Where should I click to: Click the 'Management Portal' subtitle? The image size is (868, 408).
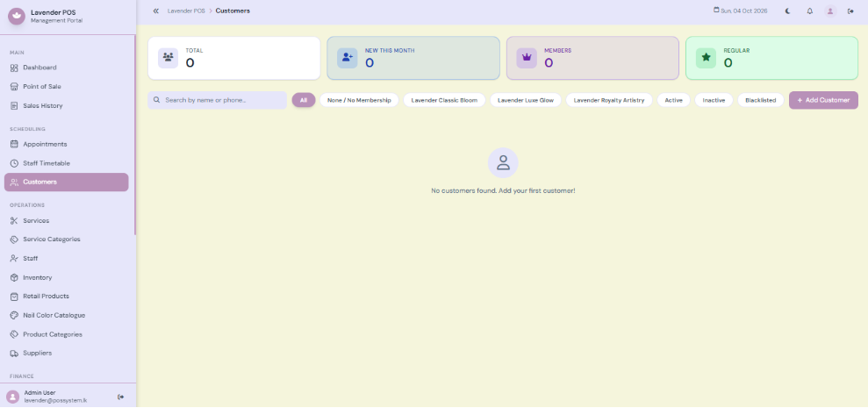coord(56,20)
